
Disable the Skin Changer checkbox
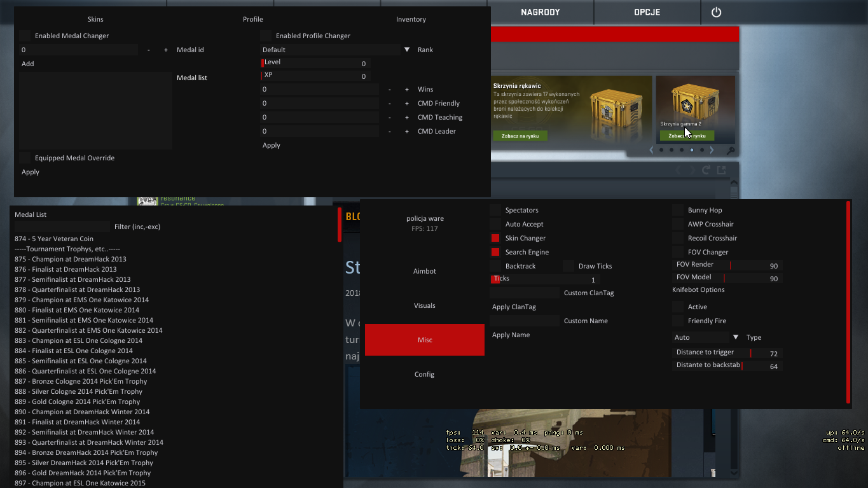tap(495, 238)
